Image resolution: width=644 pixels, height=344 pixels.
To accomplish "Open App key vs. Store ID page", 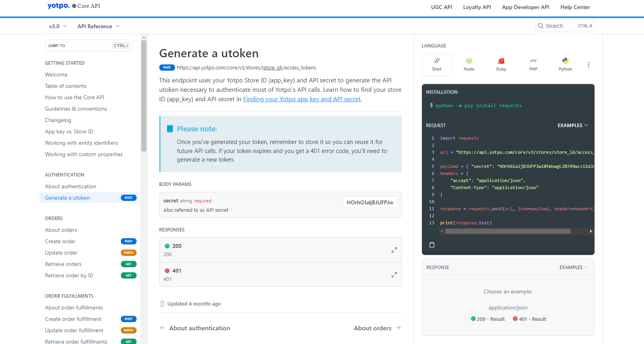I will tap(69, 131).
